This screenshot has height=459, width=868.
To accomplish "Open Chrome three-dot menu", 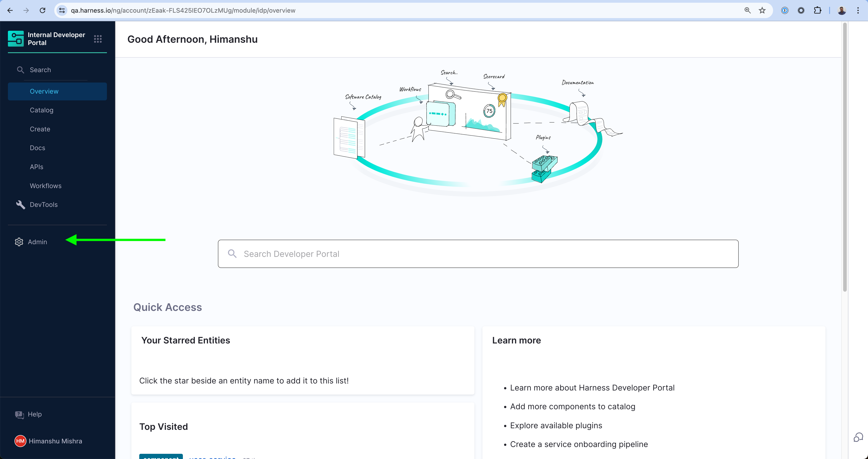I will tap(858, 10).
